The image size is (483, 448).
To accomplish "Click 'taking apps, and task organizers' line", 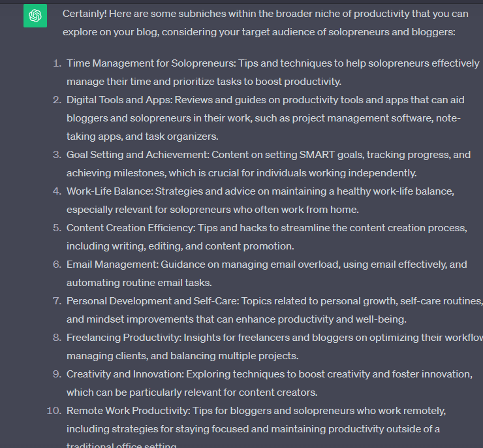I will pyautogui.click(x=142, y=136).
